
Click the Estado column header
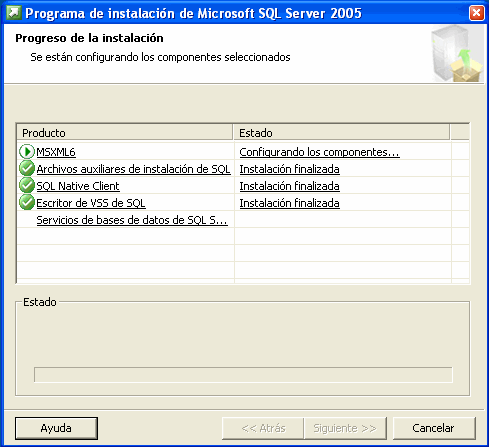[341, 133]
